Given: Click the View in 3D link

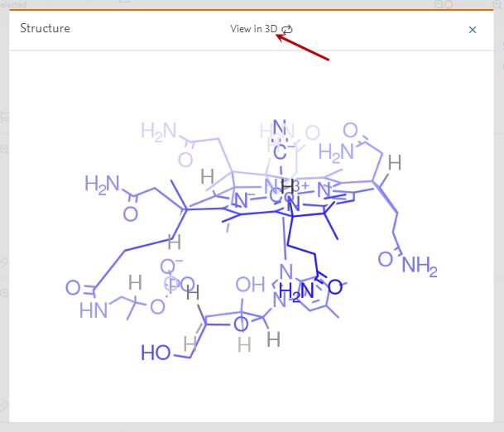Looking at the screenshot, I should tap(253, 29).
